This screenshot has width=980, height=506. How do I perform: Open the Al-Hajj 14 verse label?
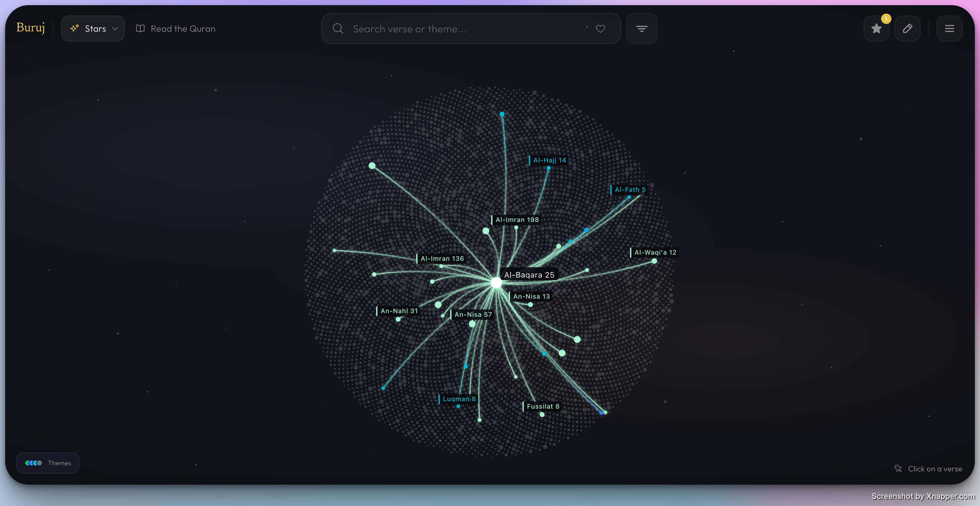pyautogui.click(x=549, y=160)
